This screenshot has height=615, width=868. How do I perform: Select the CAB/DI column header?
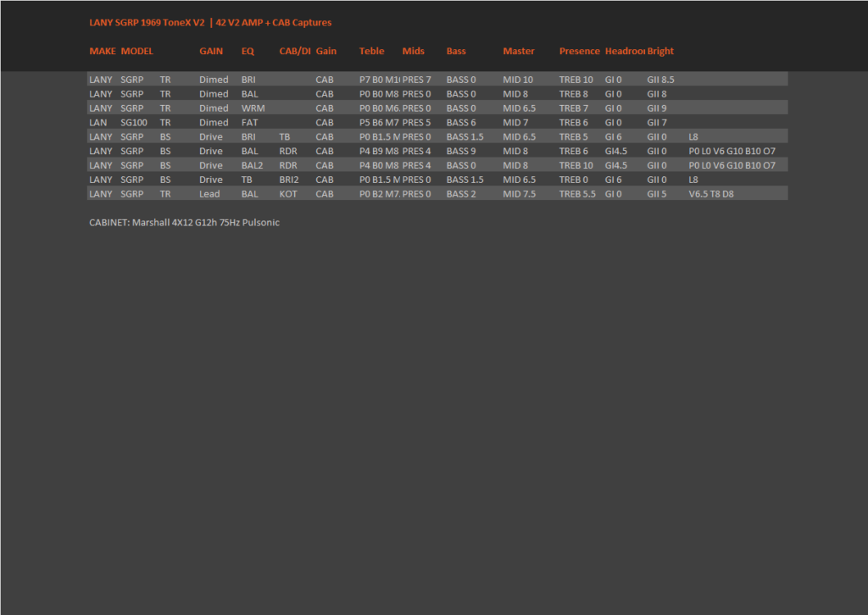295,51
